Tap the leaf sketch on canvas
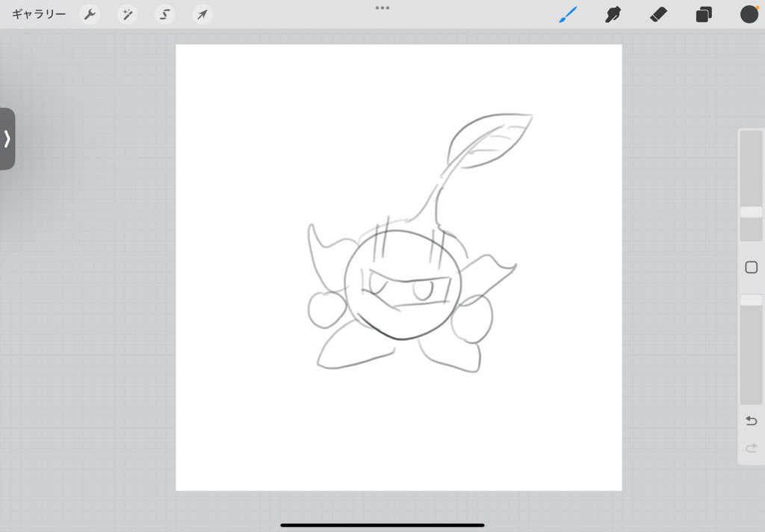Viewport: 765px width, 532px height. click(489, 140)
